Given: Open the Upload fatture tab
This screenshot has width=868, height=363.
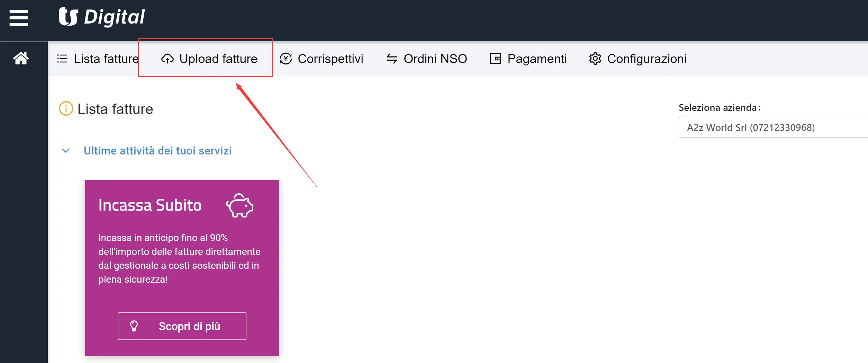Looking at the screenshot, I should click(x=218, y=59).
